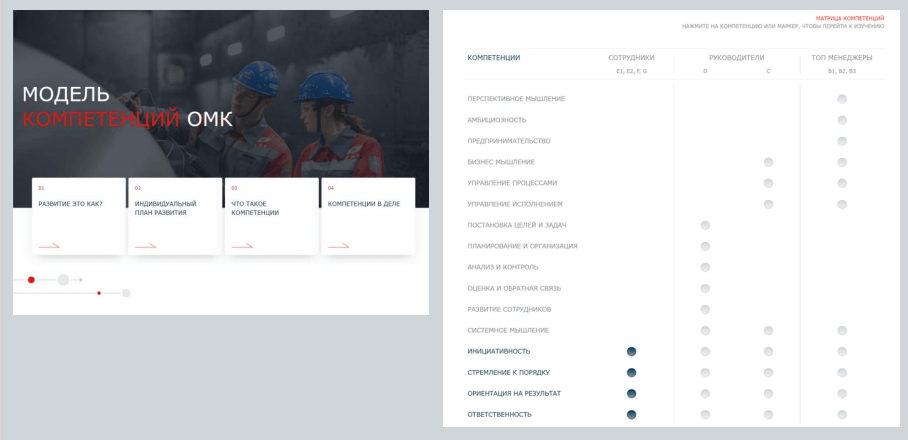Open the Управление процессами competency
The width and height of the screenshot is (908, 440).
[x=512, y=183]
